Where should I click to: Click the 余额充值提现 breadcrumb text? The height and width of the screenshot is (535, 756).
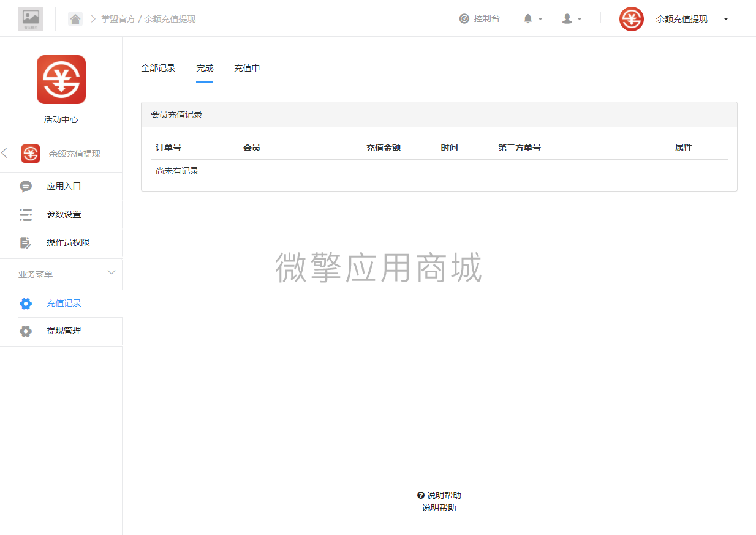(170, 19)
